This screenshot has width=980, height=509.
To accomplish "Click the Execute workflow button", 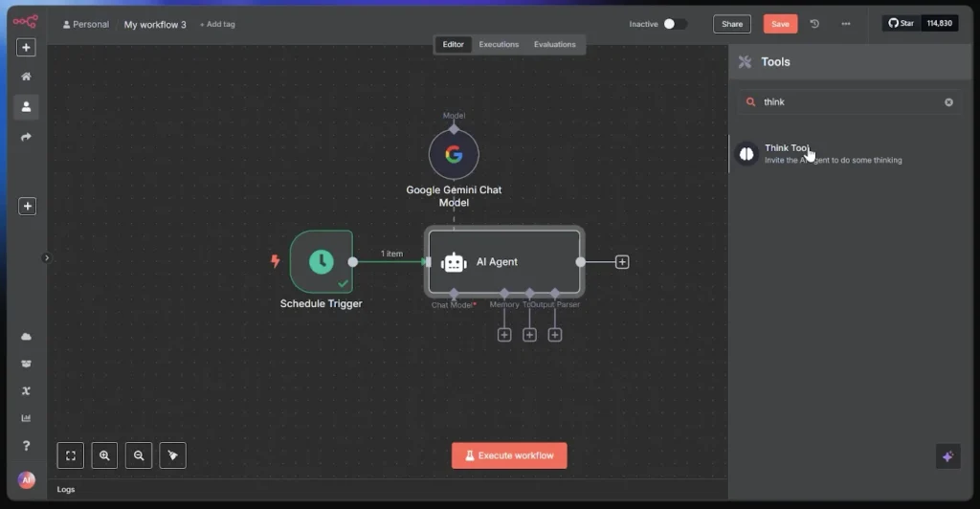I will (x=509, y=455).
